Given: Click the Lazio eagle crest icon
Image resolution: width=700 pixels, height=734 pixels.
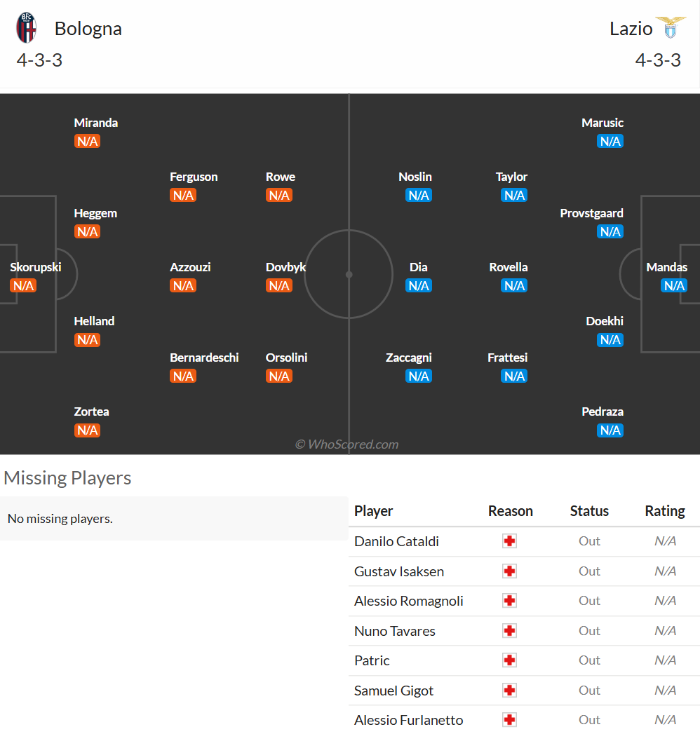Looking at the screenshot, I should (x=671, y=27).
